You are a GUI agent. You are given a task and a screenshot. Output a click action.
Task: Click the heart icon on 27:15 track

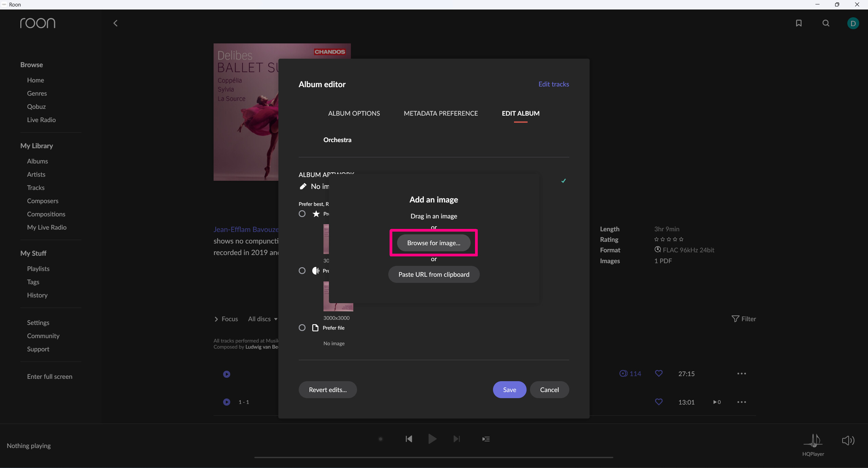(659, 373)
